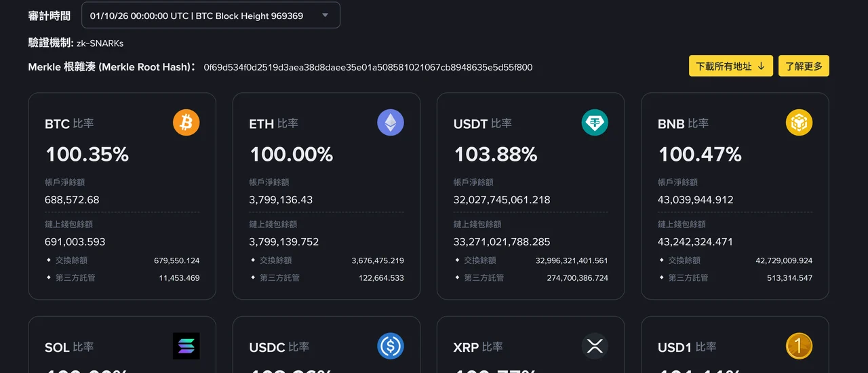Screen dimensions: 868x373
Task: Click ETH on-chain balance 3,799,139.752
Action: (284, 242)
